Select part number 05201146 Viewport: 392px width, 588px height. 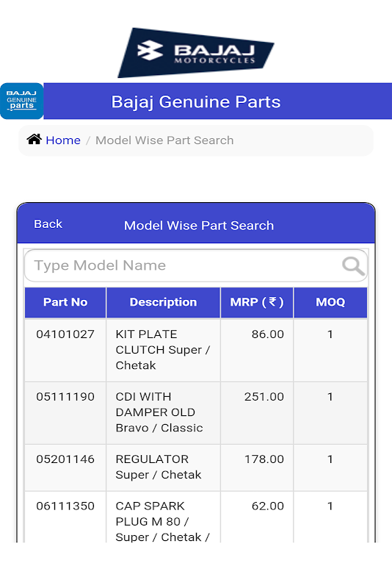pyautogui.click(x=65, y=459)
